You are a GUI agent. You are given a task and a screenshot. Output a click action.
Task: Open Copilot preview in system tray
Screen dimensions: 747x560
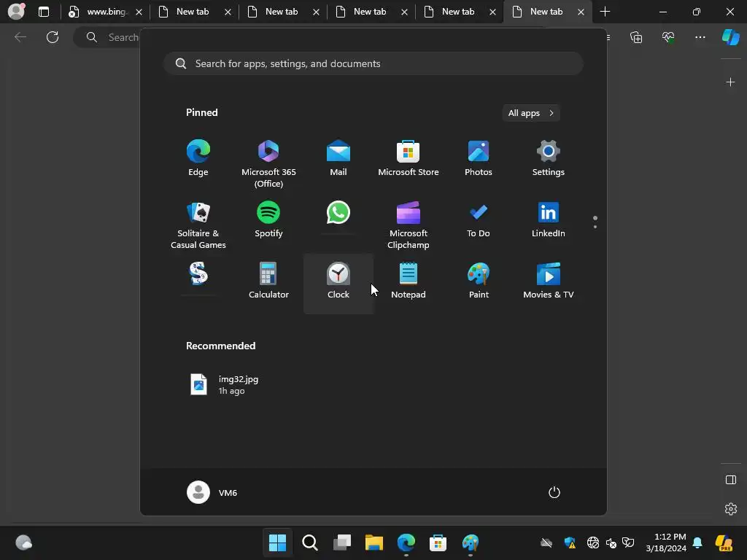(x=724, y=542)
